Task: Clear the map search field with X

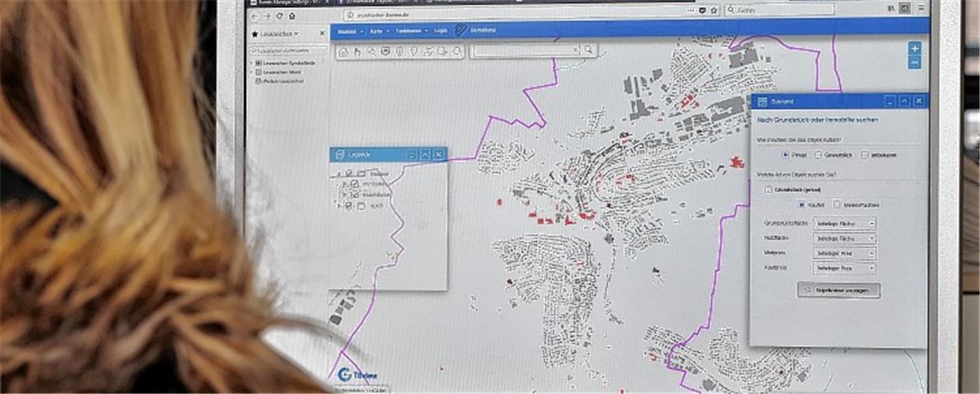Action: point(577,50)
